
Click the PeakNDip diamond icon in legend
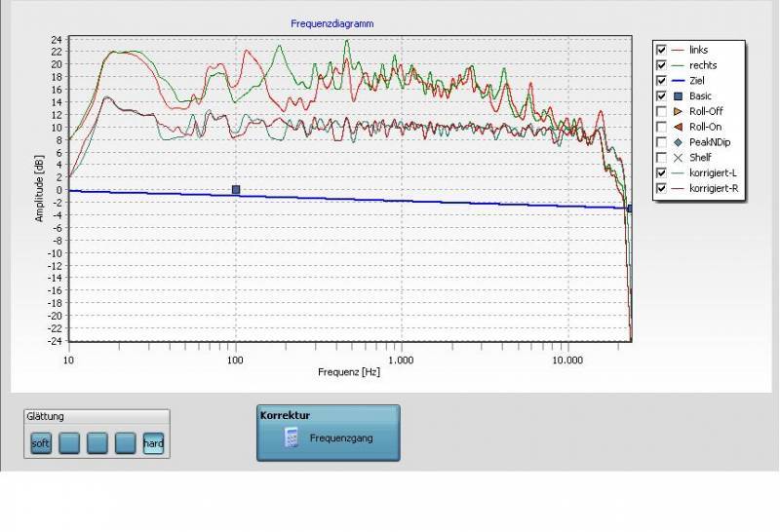[x=678, y=142]
